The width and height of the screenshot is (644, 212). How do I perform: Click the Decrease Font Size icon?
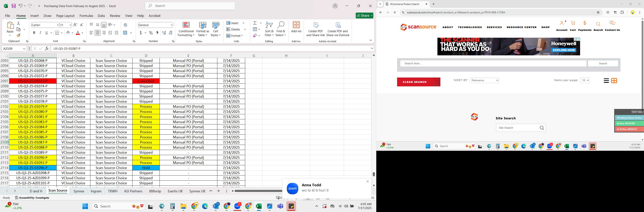(x=82, y=25)
